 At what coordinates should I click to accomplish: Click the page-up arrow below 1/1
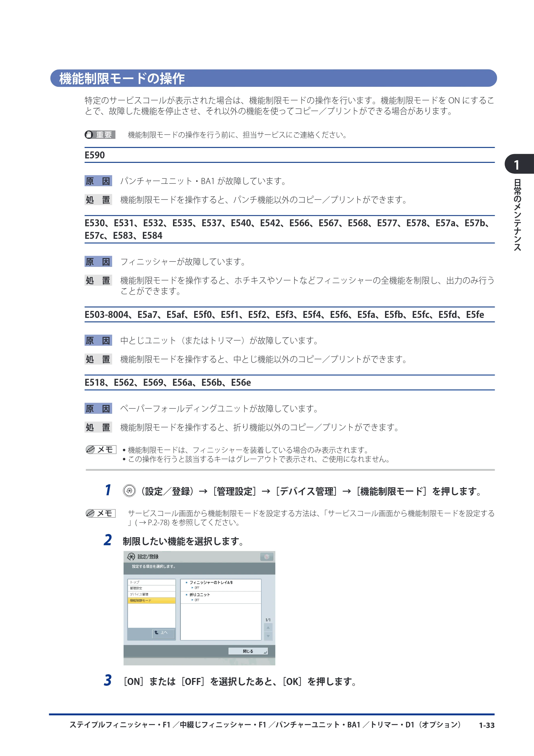(268, 628)
